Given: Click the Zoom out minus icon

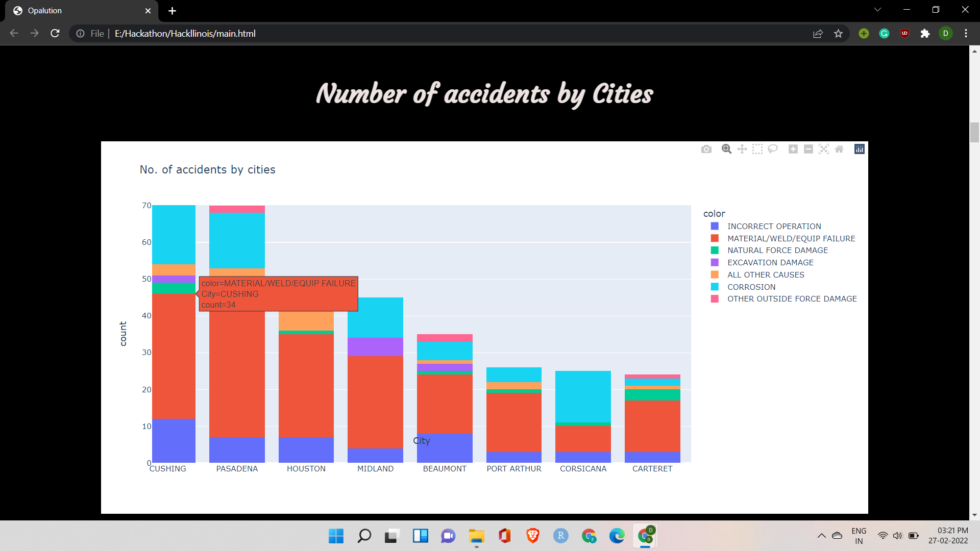Looking at the screenshot, I should tap(808, 149).
